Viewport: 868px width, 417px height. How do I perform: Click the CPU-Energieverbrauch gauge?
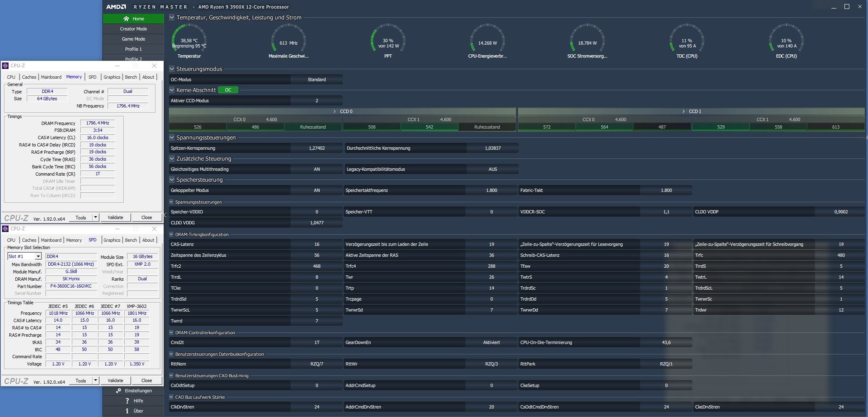coord(488,41)
